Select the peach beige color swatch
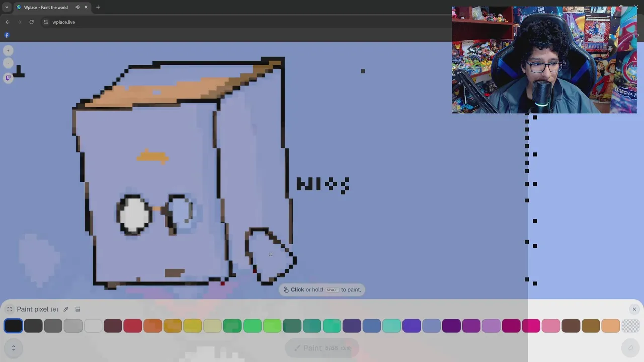The image size is (644, 362). pyautogui.click(x=610, y=326)
